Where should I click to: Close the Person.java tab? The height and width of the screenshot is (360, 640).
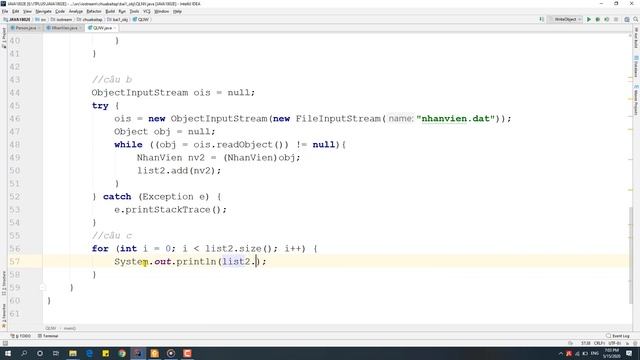[39, 28]
